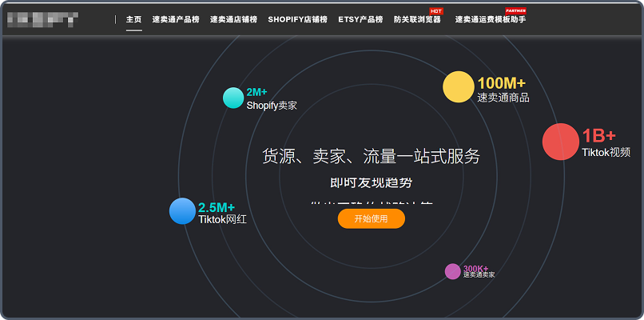
Task: Click the red PARTNER badge
Action: pyautogui.click(x=516, y=11)
